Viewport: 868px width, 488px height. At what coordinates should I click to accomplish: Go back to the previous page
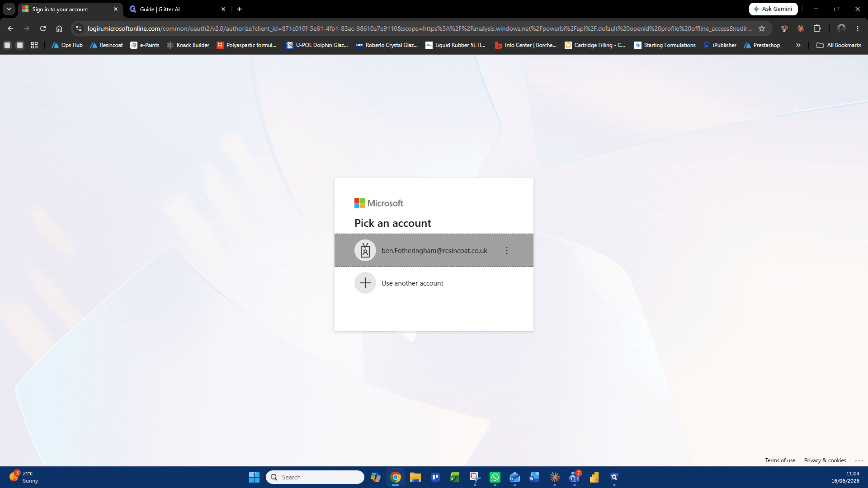point(10,28)
